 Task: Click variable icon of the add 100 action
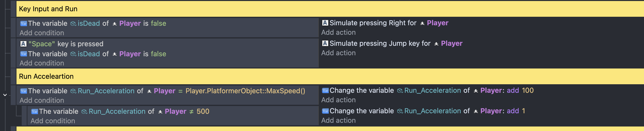[x=325, y=90]
